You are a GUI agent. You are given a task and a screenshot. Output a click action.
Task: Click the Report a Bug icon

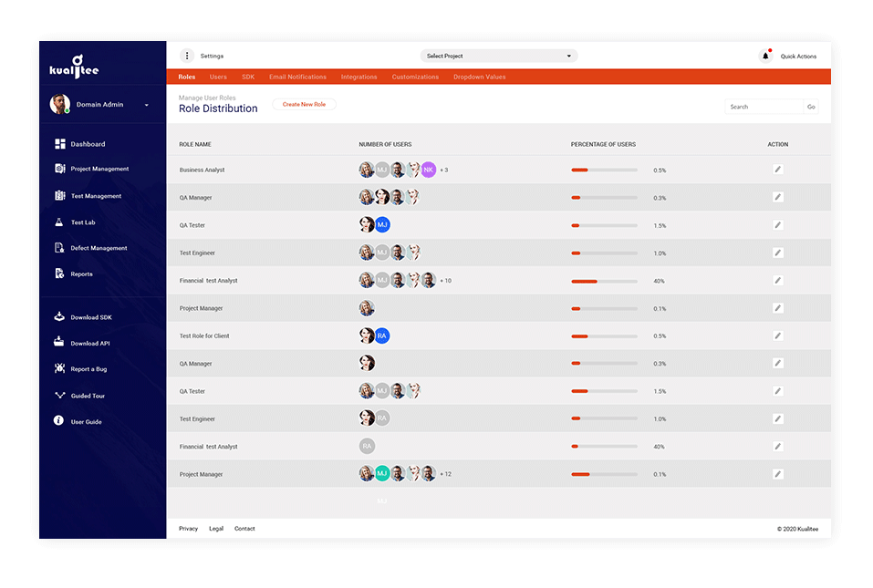(57, 368)
